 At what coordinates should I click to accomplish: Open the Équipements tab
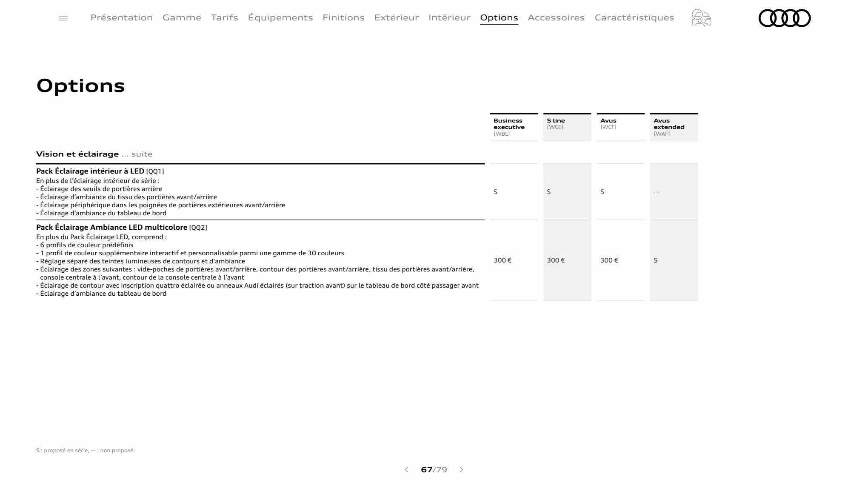pos(280,17)
